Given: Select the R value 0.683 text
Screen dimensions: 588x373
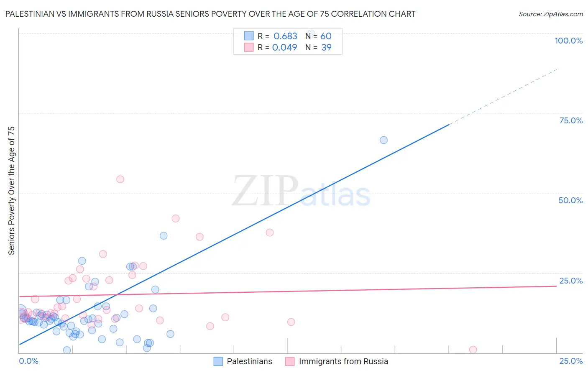Looking at the screenshot, I should [285, 36].
